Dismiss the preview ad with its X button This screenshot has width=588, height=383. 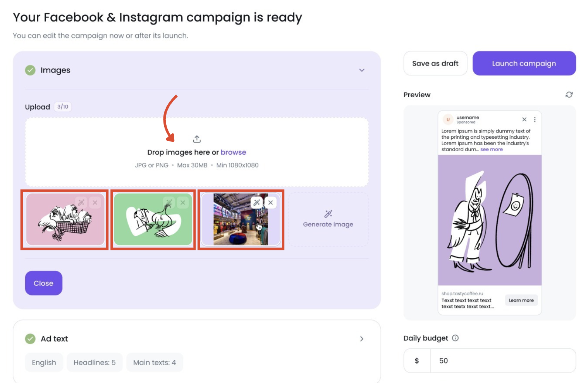(524, 119)
